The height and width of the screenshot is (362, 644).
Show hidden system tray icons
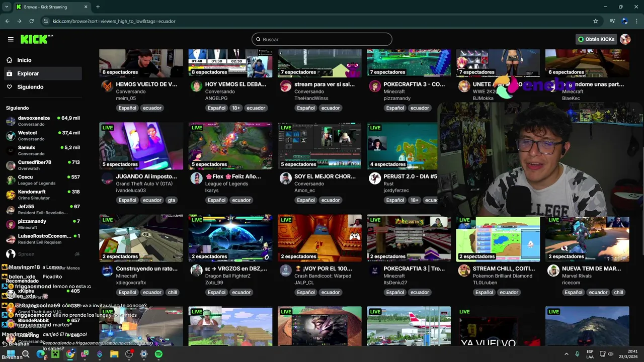pyautogui.click(x=566, y=354)
